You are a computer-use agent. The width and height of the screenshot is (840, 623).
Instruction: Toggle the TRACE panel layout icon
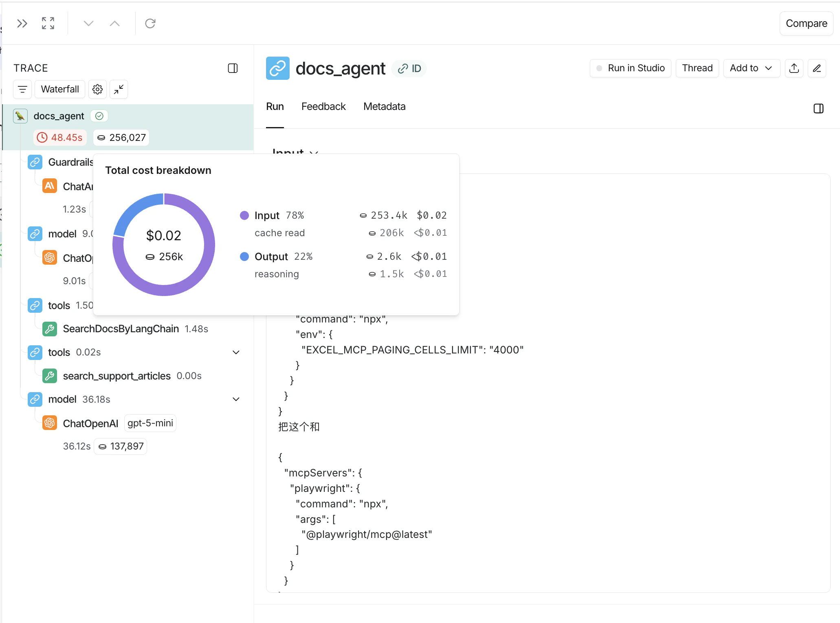point(233,68)
